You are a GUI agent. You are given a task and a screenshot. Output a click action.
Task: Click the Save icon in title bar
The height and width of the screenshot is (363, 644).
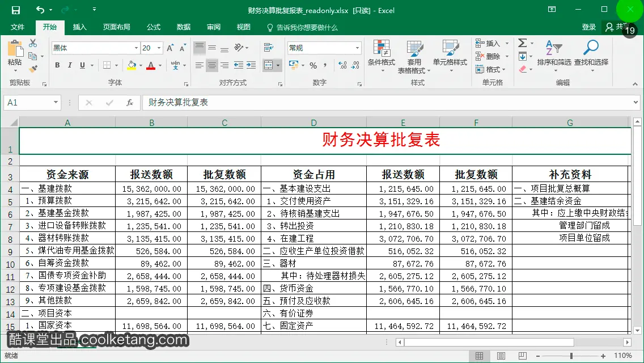(x=16, y=10)
